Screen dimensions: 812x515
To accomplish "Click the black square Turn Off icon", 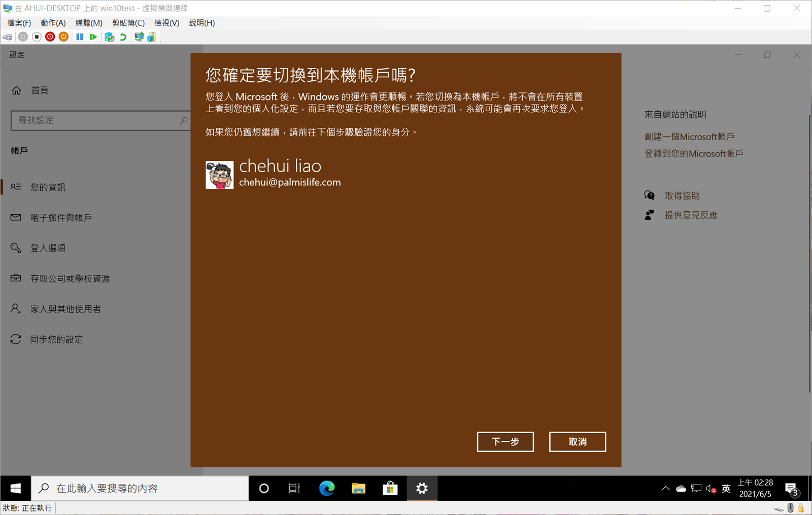I will [x=37, y=37].
